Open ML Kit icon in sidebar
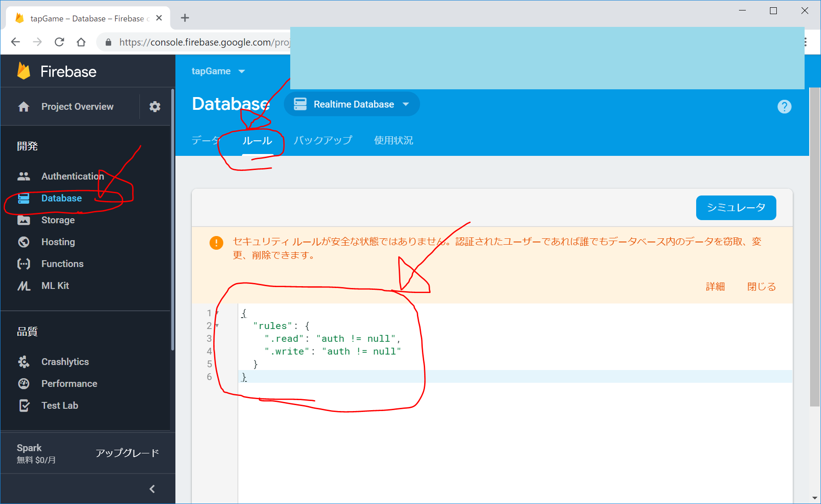821x504 pixels. click(24, 286)
